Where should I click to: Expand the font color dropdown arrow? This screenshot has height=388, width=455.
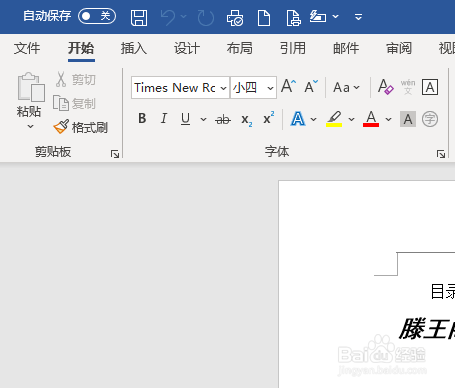[x=388, y=119]
